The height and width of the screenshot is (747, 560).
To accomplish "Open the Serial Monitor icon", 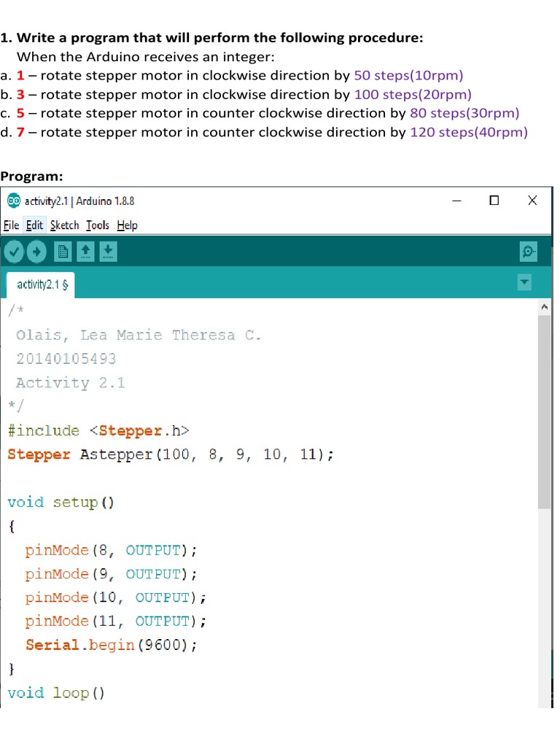I will point(528,252).
